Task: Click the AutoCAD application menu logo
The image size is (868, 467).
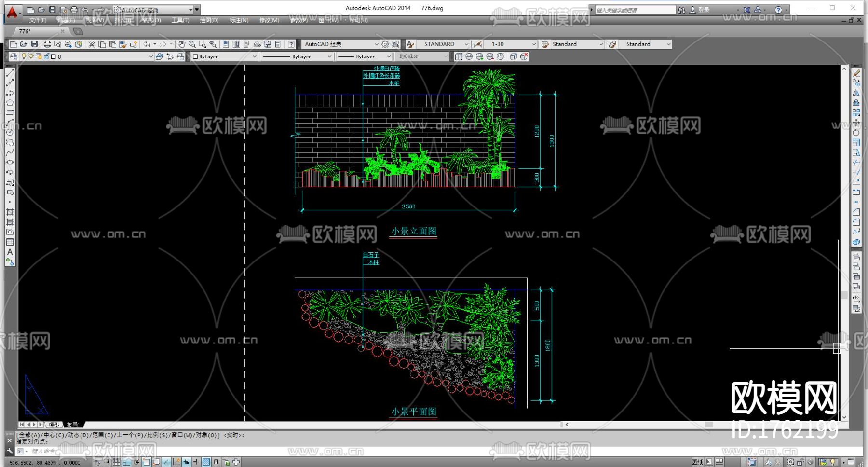Action: tap(12, 13)
